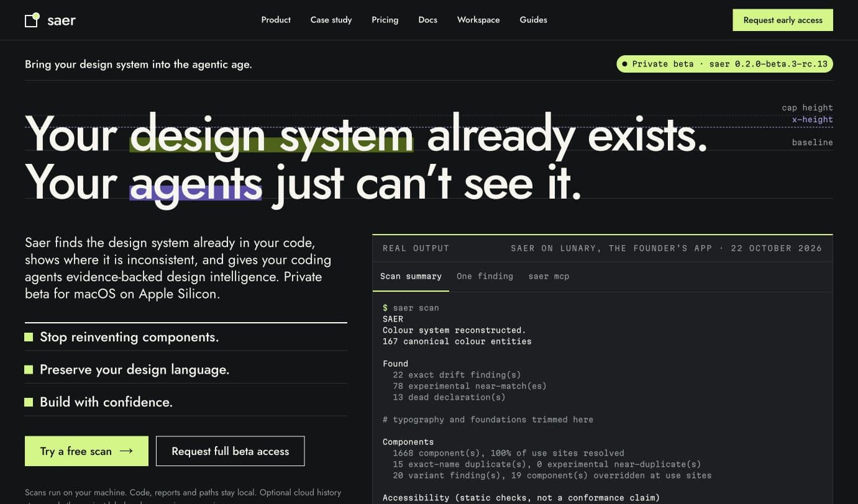Click the saer logo icon

(x=32, y=20)
